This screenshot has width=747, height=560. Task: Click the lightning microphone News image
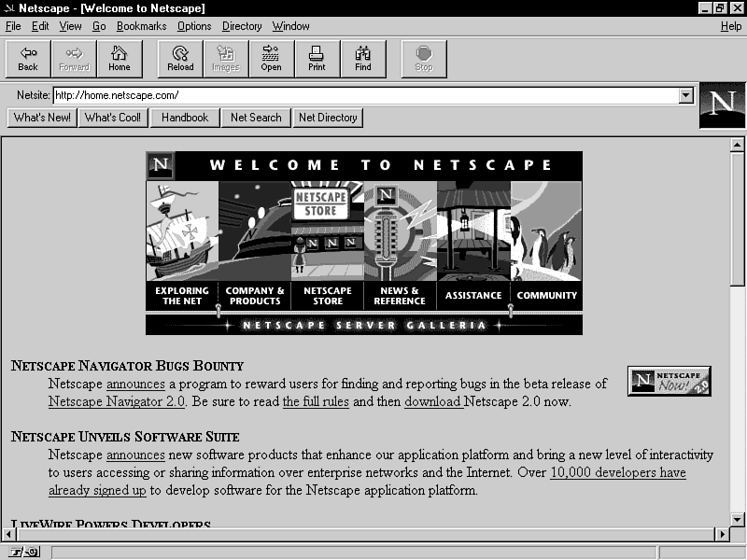coord(401,231)
